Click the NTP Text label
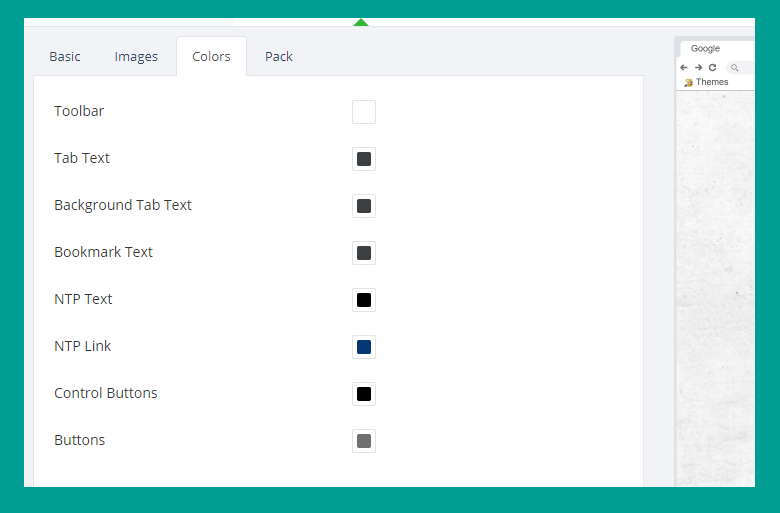This screenshot has width=780, height=513. [x=83, y=299]
